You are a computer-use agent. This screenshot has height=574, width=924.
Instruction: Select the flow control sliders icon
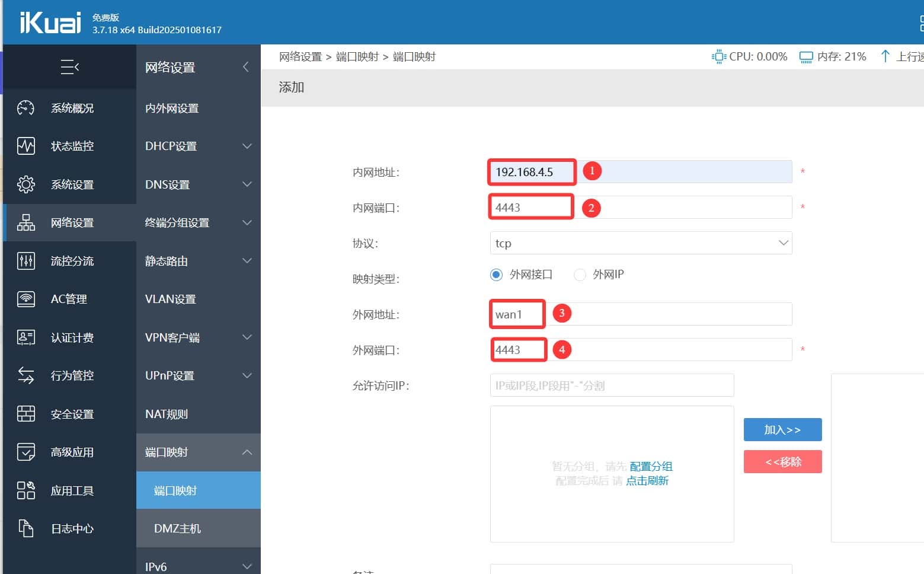pos(25,261)
